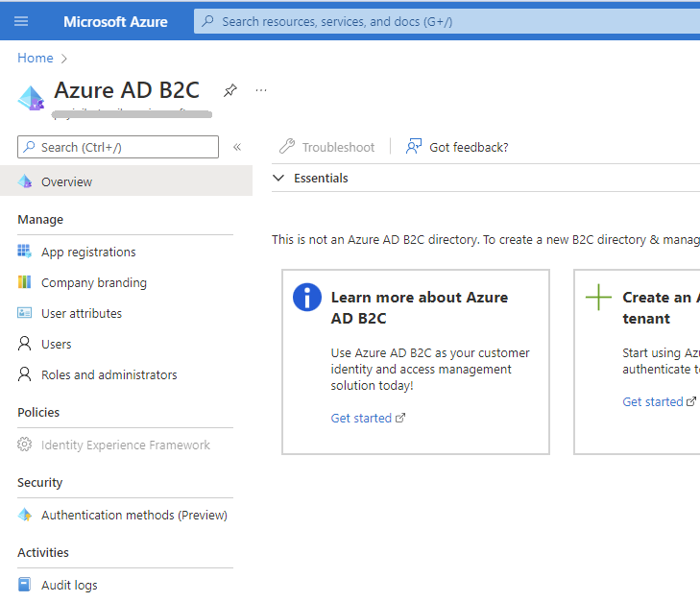Click the breadcrumb chevron after Home
Viewport: 700px width, 602px height.
point(64,59)
